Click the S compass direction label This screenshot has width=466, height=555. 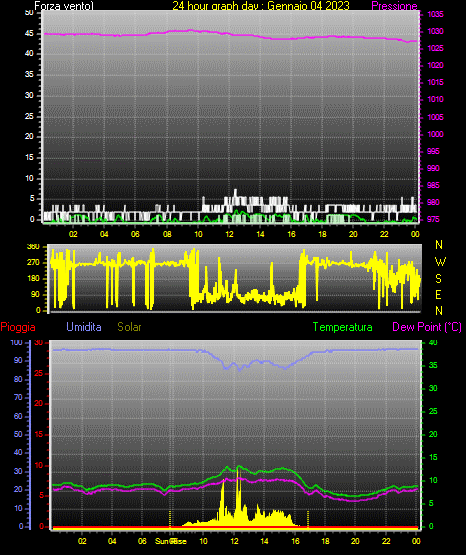[438, 279]
